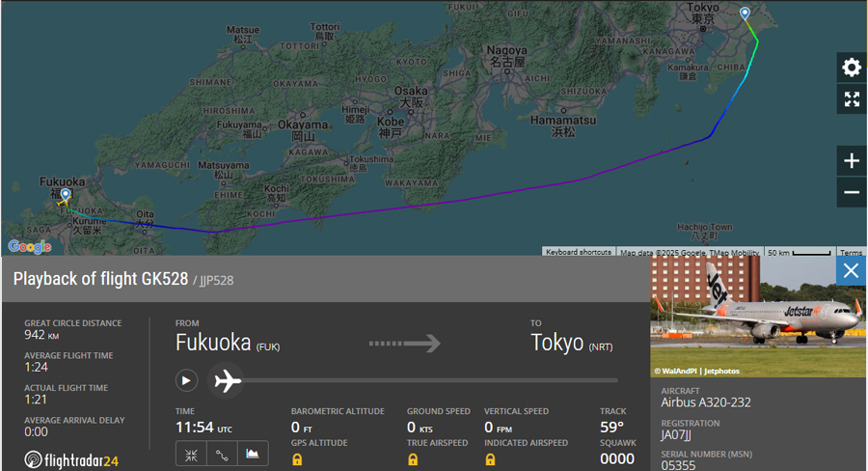The image size is (868, 471).
Task: Open the Jetstar aircraft photo
Action: coord(758,317)
